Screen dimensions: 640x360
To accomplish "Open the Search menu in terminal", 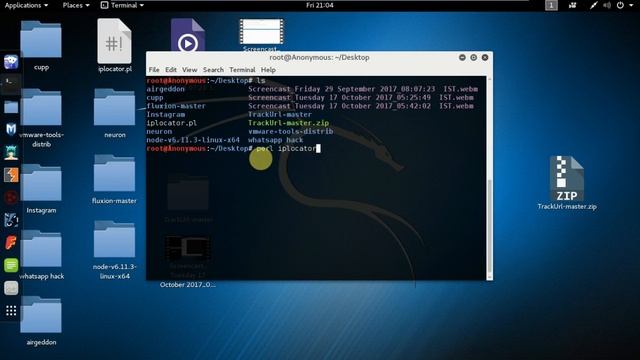I will (x=213, y=70).
